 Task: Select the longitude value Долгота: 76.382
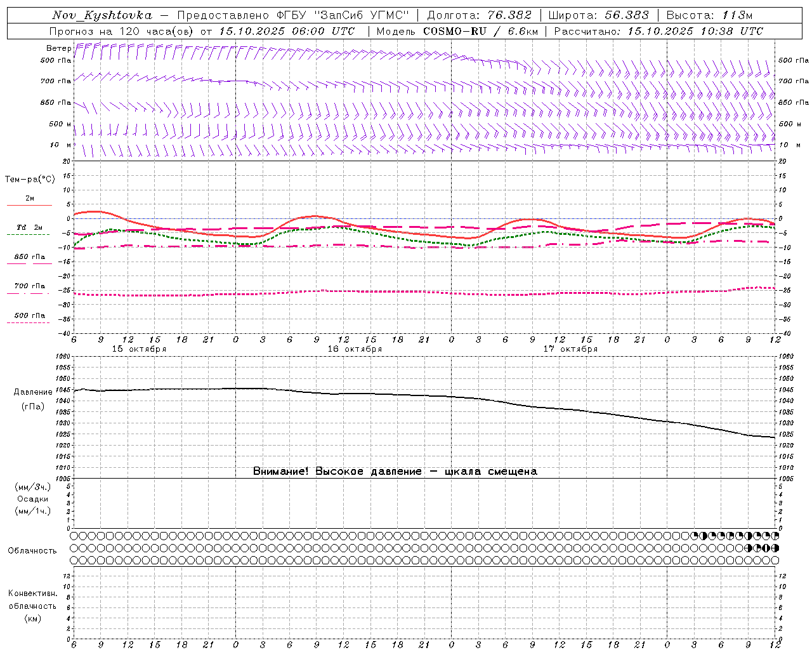click(480, 15)
